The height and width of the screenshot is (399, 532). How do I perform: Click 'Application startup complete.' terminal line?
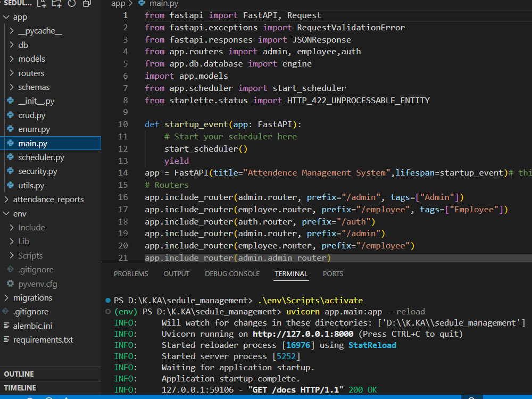coord(231,378)
